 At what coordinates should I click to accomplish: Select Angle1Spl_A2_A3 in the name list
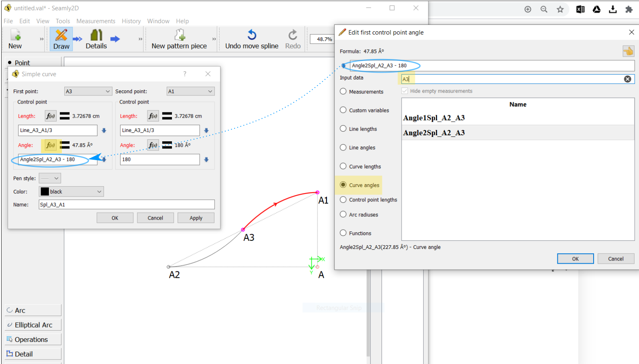pos(434,118)
